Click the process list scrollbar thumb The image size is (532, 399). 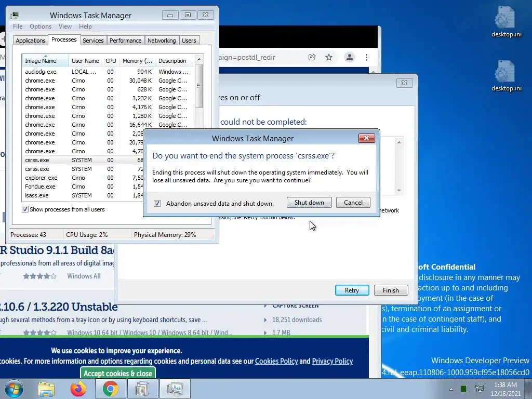[x=199, y=86]
